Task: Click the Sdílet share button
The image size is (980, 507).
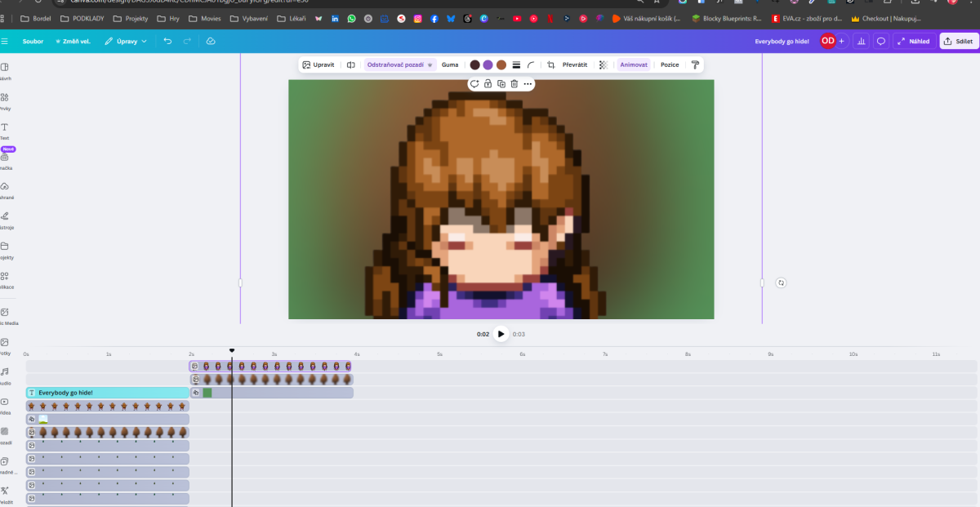Action: click(x=957, y=41)
